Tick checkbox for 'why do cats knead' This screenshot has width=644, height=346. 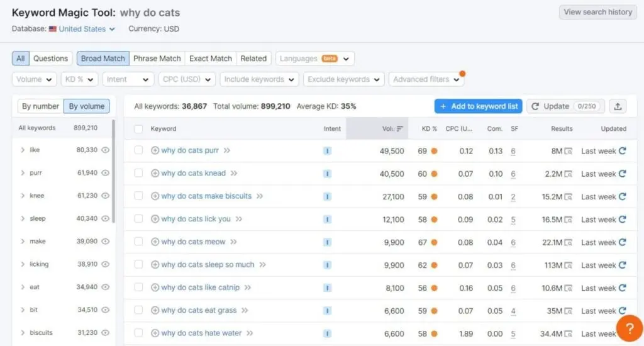click(x=138, y=173)
